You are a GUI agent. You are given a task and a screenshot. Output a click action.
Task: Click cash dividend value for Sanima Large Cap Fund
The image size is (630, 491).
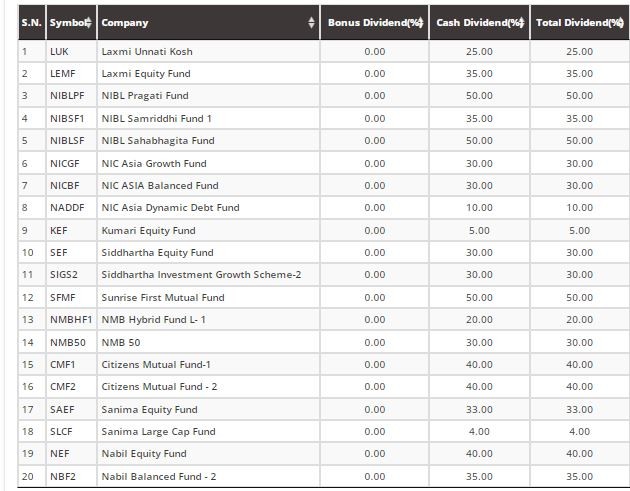pos(479,432)
